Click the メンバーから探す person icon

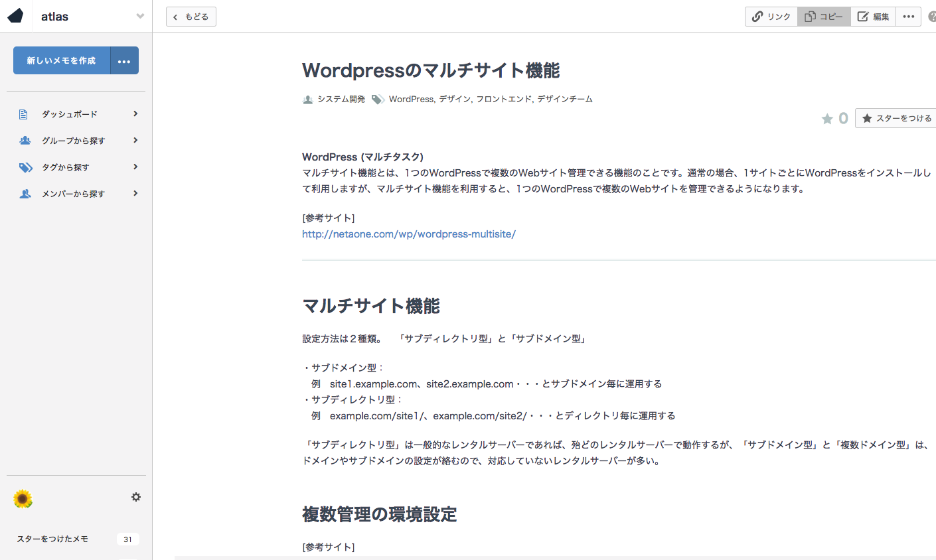click(x=25, y=194)
